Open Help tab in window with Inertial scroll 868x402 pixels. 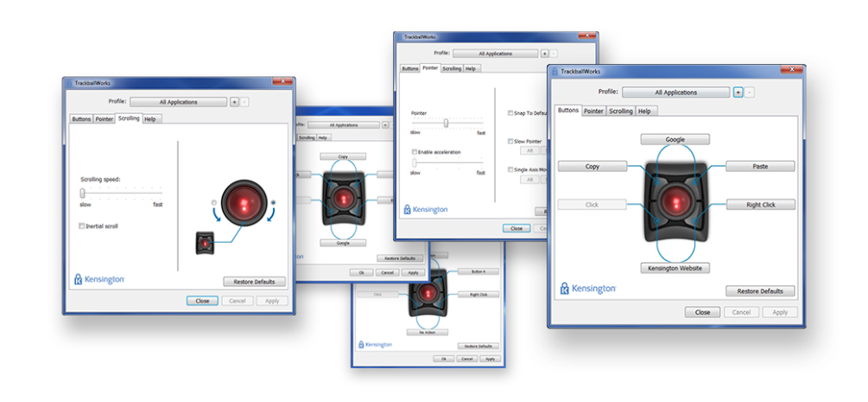pos(149,119)
